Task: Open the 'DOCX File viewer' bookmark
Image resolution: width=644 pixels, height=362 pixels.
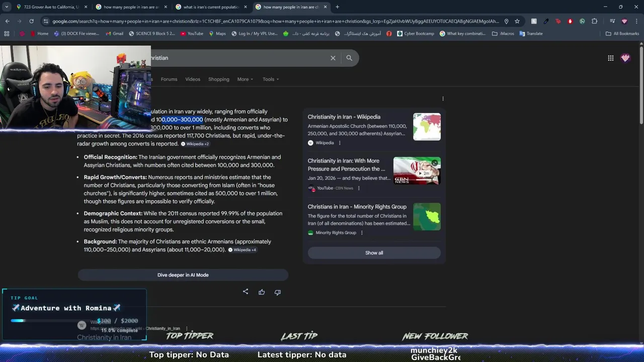Action: [x=76, y=34]
